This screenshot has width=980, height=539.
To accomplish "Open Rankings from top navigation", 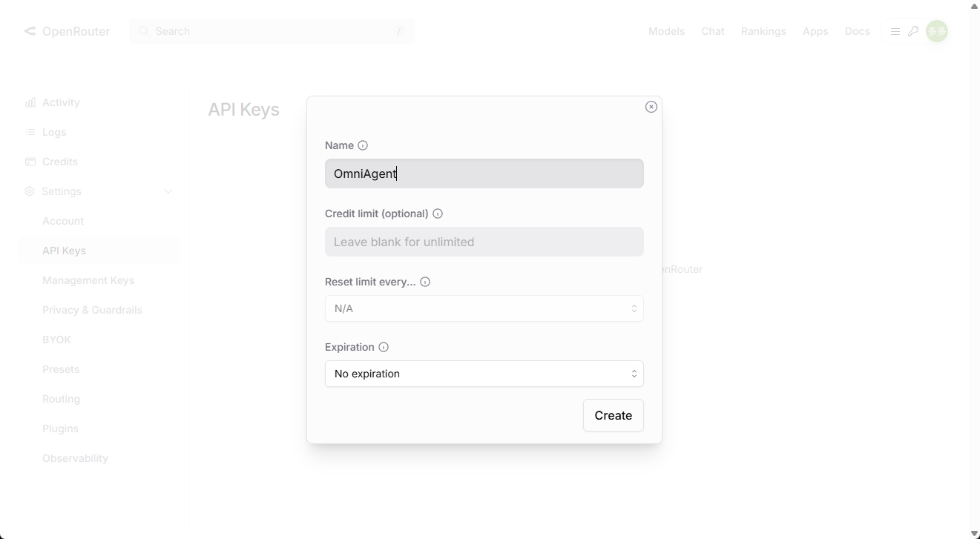I will click(x=763, y=31).
